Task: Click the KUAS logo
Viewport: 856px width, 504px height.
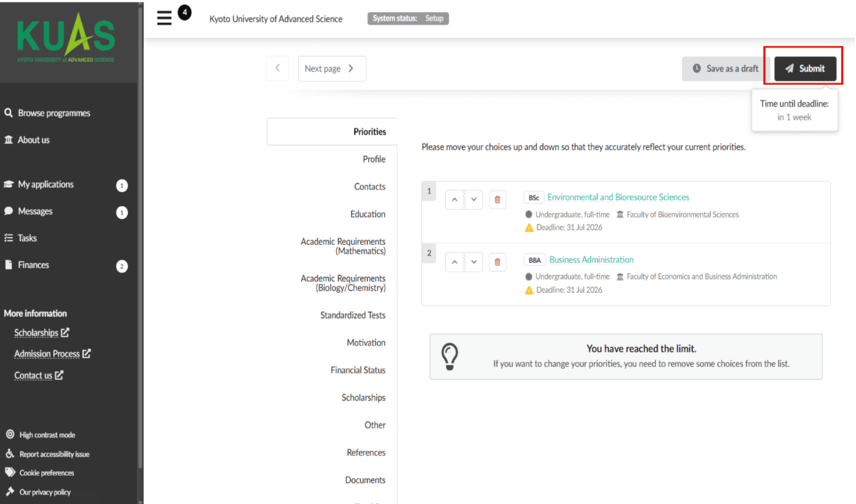Action: (66, 38)
